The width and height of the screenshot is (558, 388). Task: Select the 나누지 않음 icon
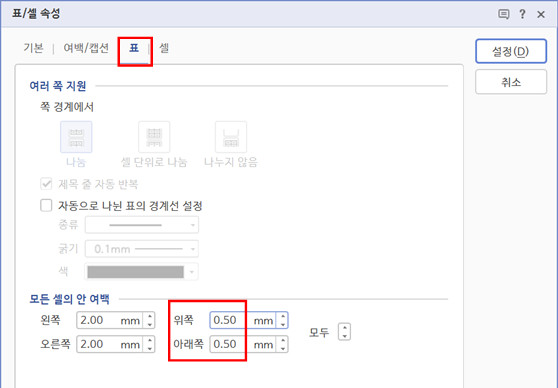pyautogui.click(x=231, y=137)
